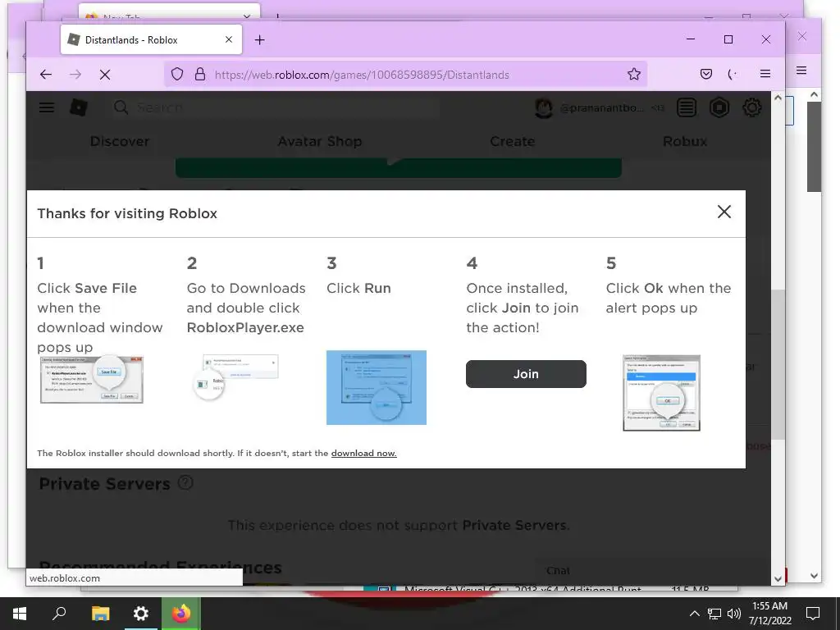
Task: Stop loading the page
Action: [x=105, y=75]
